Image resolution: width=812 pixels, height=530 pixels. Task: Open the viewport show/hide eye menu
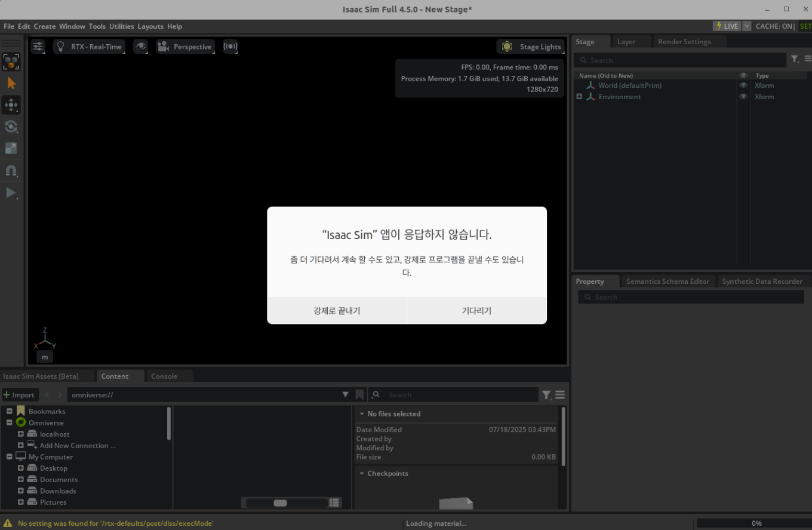coord(141,47)
